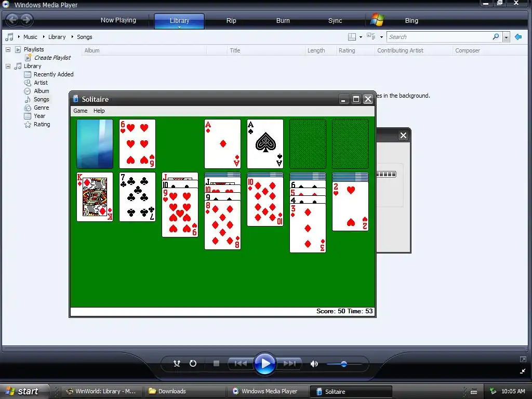Open the Downloads taskbar button
This screenshot has width=532, height=399.
pos(184,392)
